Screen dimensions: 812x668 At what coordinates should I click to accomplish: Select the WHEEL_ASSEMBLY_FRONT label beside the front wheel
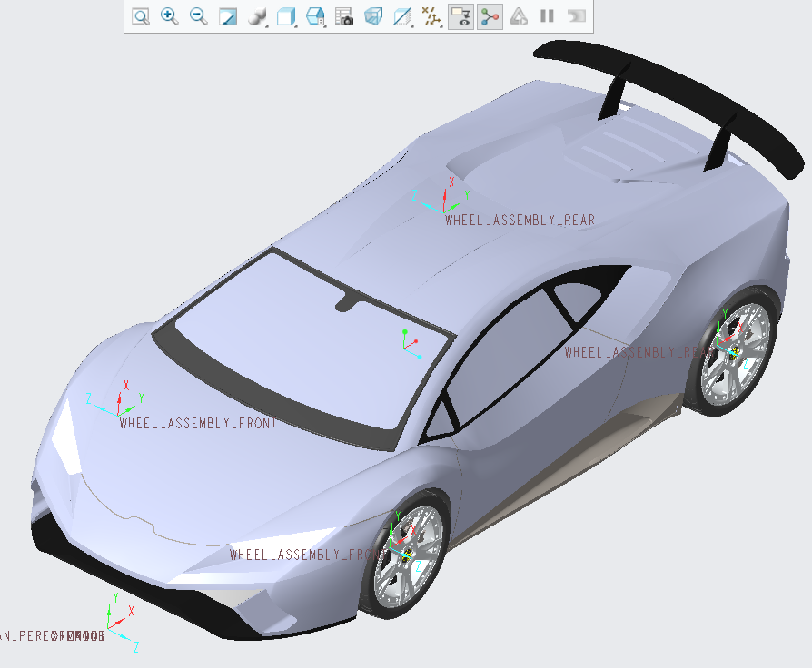point(307,555)
